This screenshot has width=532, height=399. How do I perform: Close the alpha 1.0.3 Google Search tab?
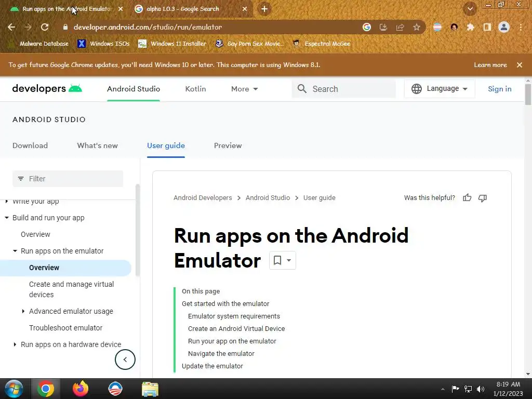click(244, 9)
